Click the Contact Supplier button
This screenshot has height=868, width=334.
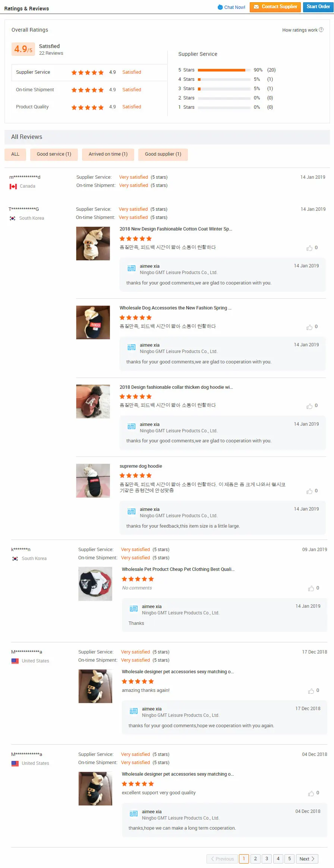[275, 7]
